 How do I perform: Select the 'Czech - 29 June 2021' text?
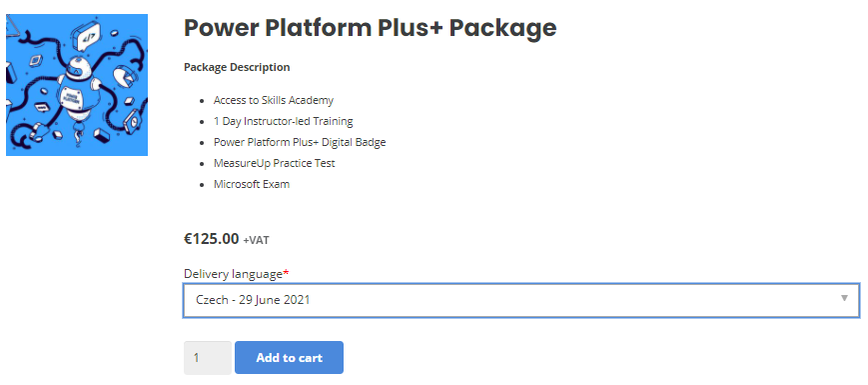(x=253, y=300)
